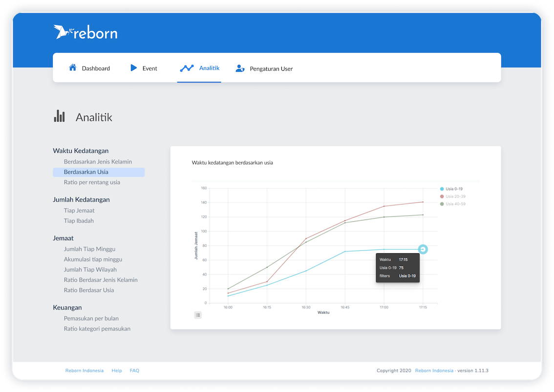The width and height of the screenshot is (554, 392).
Task: Click the Dashboard home icon
Action: (x=73, y=68)
